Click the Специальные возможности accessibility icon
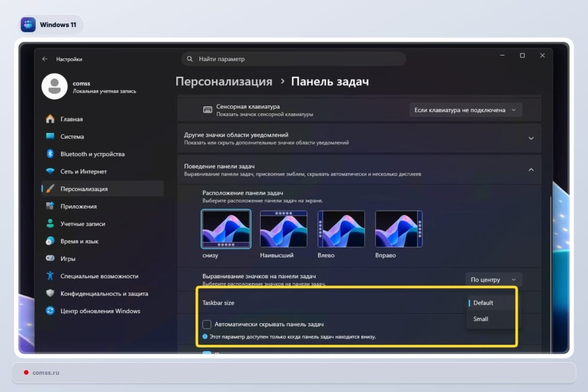 pyautogui.click(x=50, y=276)
